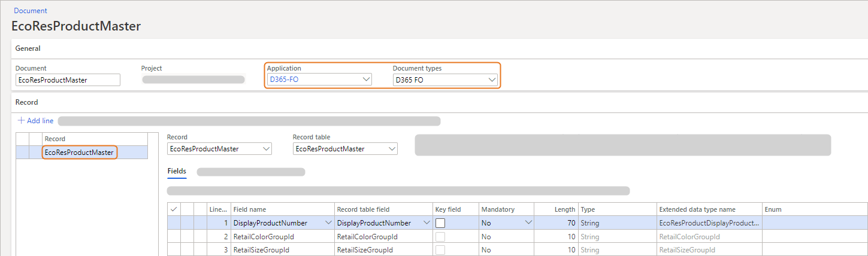The image size is (868, 256).
Task: Click the Add line button
Action: 40,121
